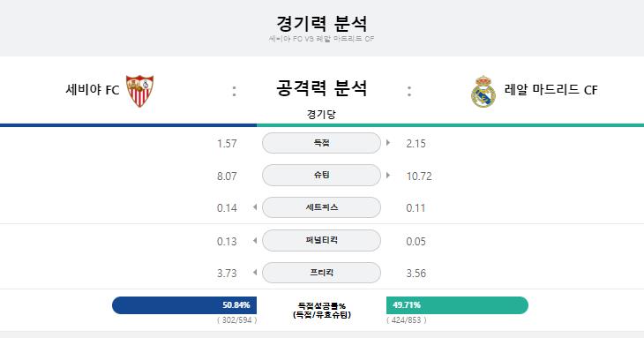Image resolution: width=644 pixels, height=338 pixels.
Task: Click the 경기당 label under the heading
Action: [x=321, y=114]
